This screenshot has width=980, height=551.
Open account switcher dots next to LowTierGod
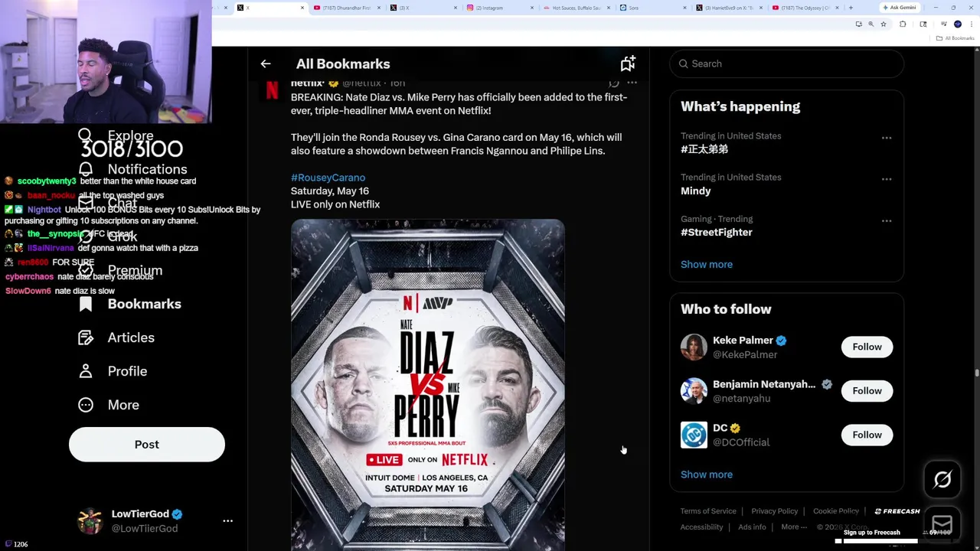point(227,520)
